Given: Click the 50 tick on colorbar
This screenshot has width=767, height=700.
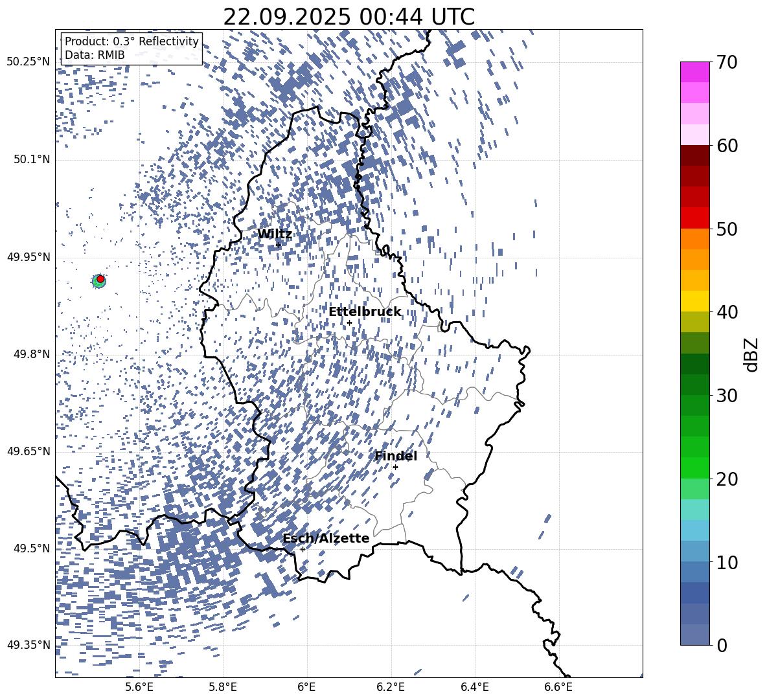Looking at the screenshot, I should [727, 229].
